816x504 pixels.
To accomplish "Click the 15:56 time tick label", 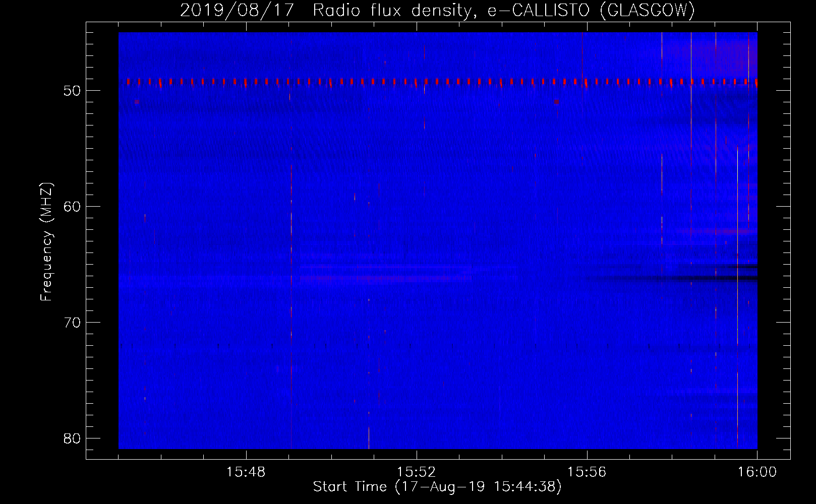I will pos(587,472).
